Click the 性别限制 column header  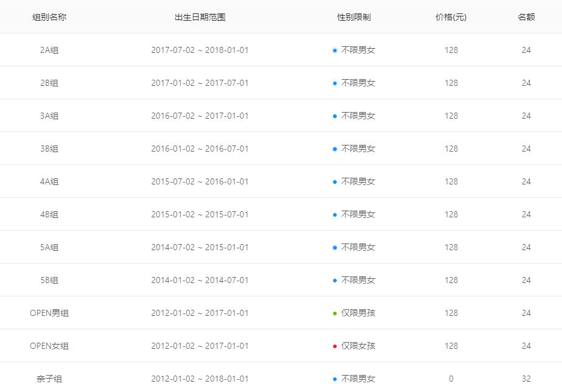[354, 17]
